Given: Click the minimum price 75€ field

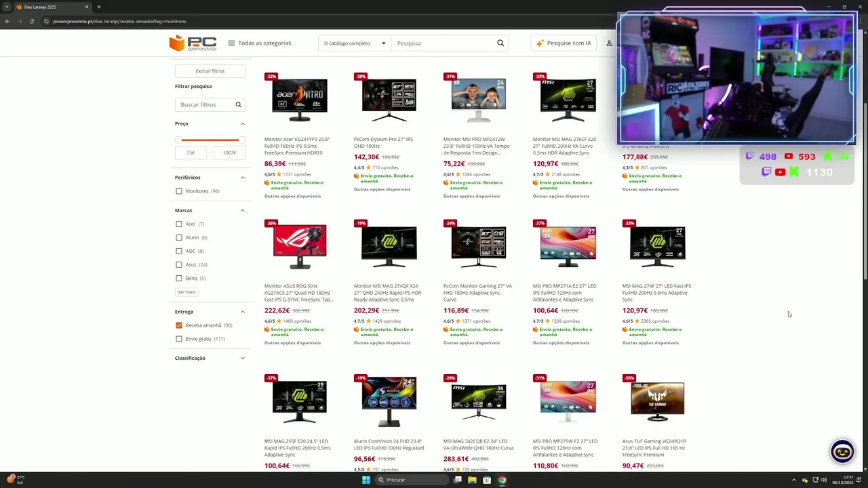Looking at the screenshot, I should (191, 153).
